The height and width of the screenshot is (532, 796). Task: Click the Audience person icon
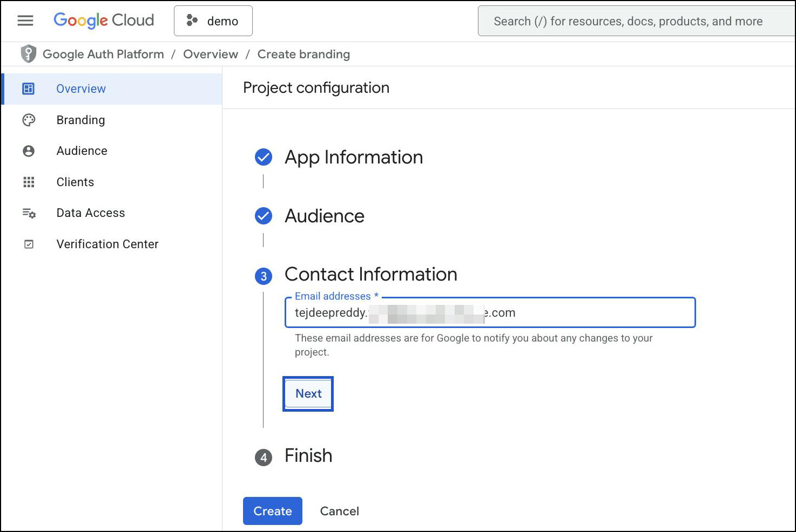click(29, 151)
